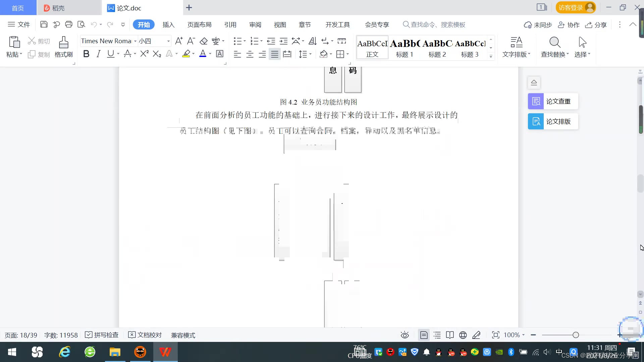The height and width of the screenshot is (362, 644).
Task: Click the italic formatting icon
Action: pyautogui.click(x=98, y=54)
